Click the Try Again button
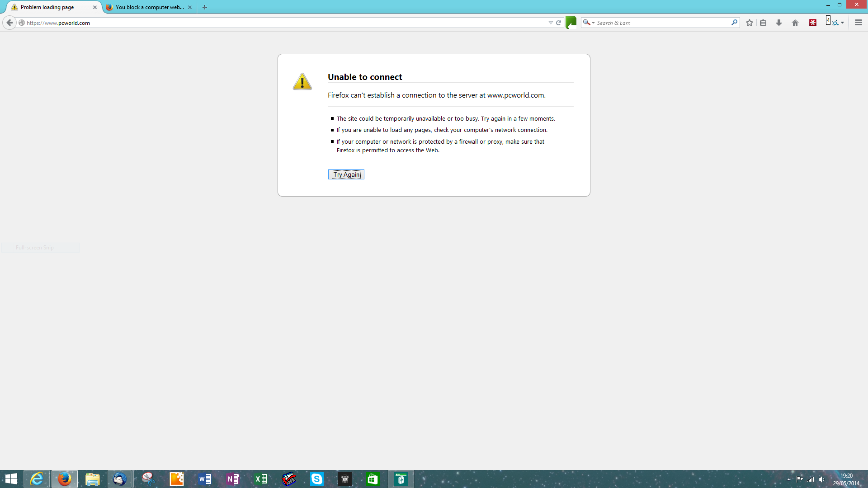 click(x=346, y=174)
